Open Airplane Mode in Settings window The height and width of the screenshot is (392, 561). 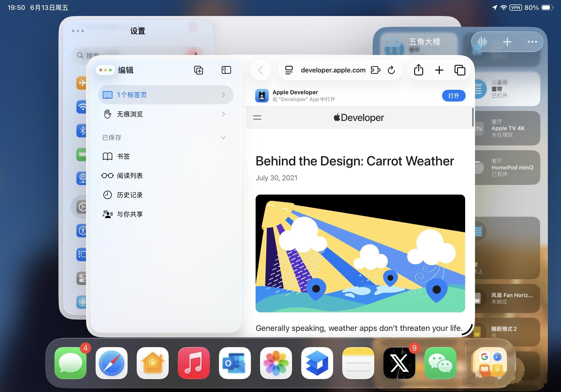[x=81, y=82]
